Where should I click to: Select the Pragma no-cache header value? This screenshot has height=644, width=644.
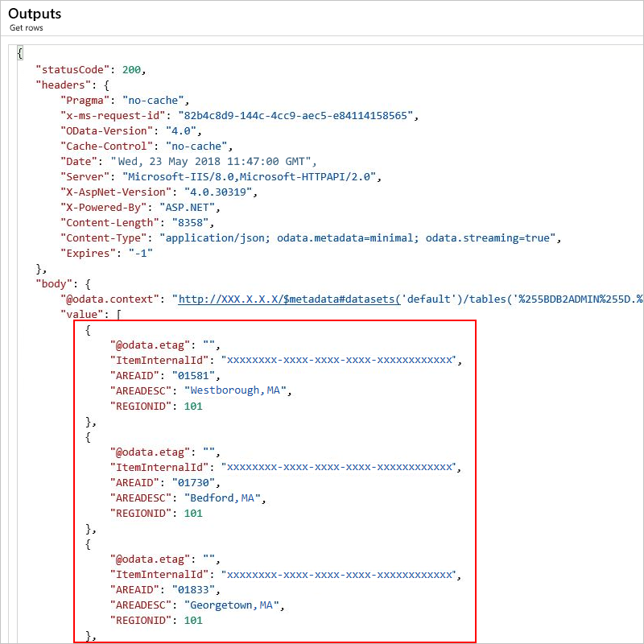(153, 100)
